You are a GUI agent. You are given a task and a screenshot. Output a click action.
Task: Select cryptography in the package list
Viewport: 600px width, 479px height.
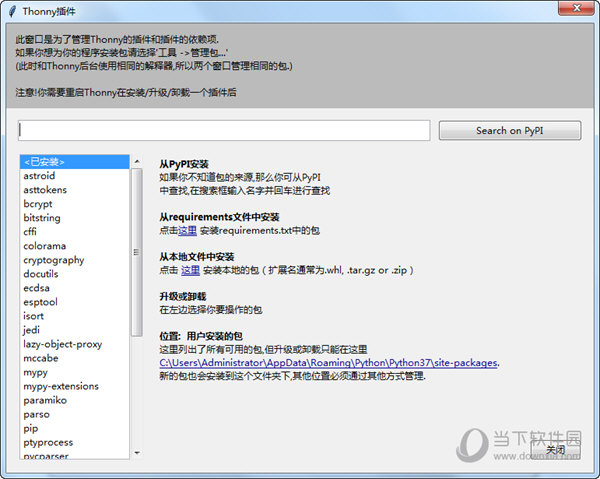click(x=74, y=260)
